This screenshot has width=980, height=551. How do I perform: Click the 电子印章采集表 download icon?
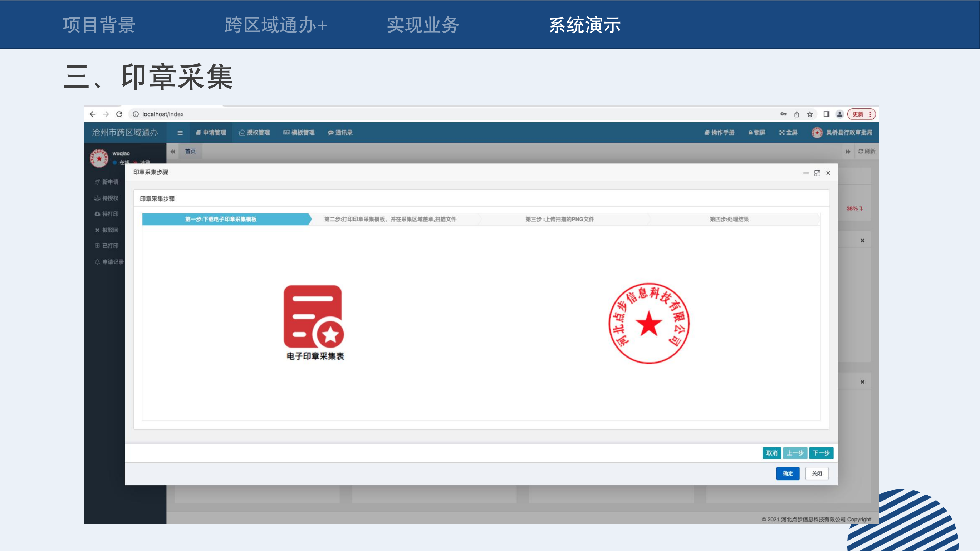(x=313, y=316)
